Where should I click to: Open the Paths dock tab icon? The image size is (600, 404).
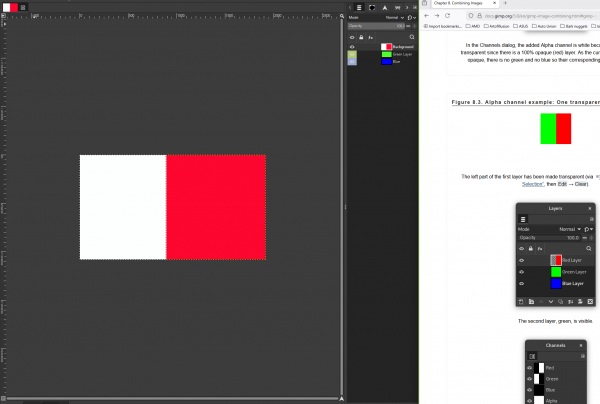coord(385,7)
